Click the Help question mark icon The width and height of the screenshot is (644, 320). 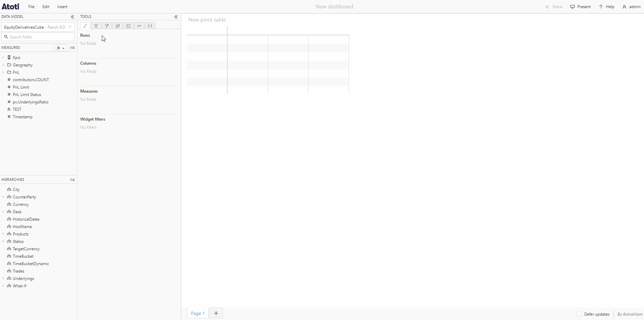coord(601,7)
